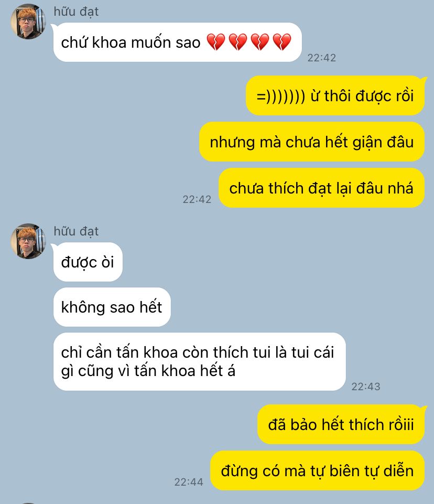Image resolution: width=434 pixels, height=504 pixels.
Task: Select message 'đừng có mà tự biên tự diễn'
Action: click(x=318, y=470)
